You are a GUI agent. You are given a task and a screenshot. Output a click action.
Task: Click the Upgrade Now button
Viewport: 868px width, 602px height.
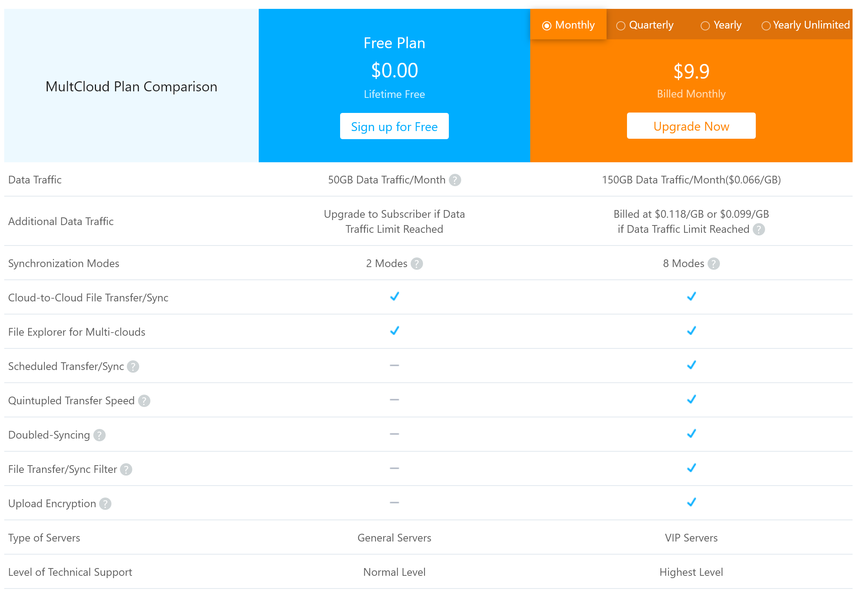pos(691,126)
